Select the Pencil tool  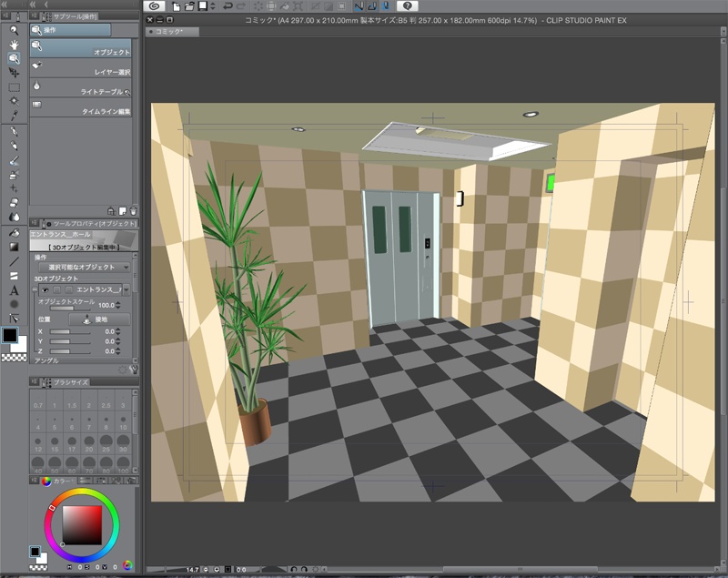coord(15,146)
